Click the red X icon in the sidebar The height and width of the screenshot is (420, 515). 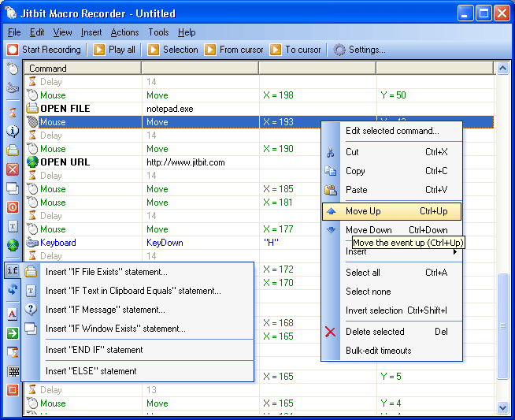coord(13,169)
